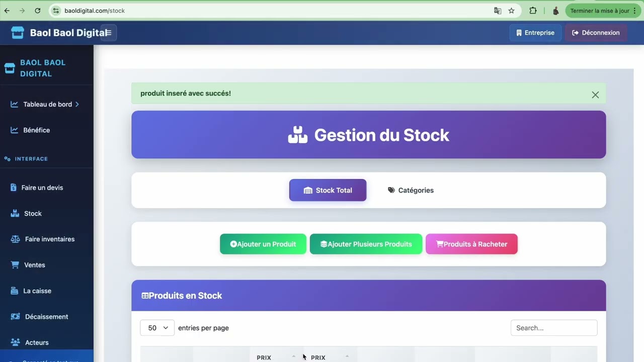The width and height of the screenshot is (644, 362).
Task: Sort by the first PRIX column
Action: [277, 357]
